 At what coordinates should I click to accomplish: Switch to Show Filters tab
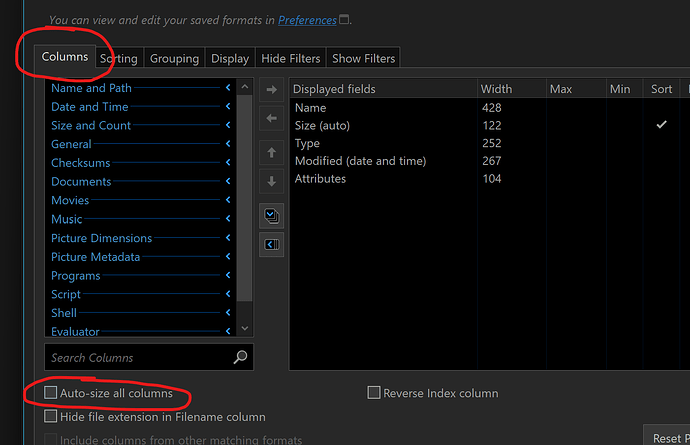[x=363, y=58]
